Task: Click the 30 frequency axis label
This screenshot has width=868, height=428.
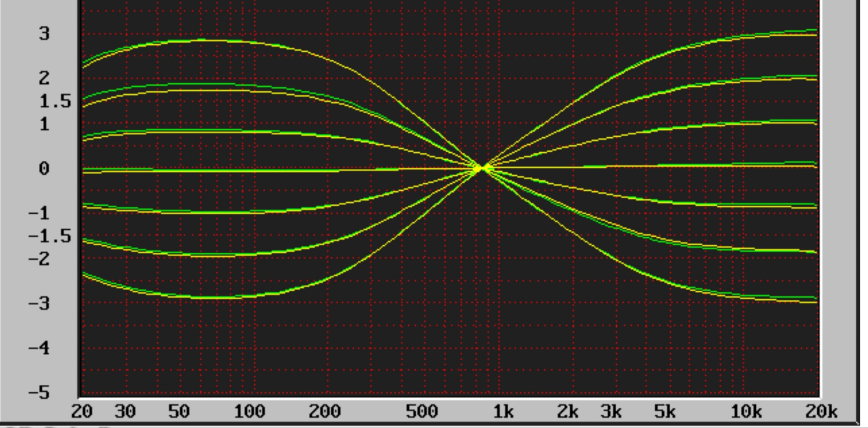Action: pyautogui.click(x=125, y=411)
